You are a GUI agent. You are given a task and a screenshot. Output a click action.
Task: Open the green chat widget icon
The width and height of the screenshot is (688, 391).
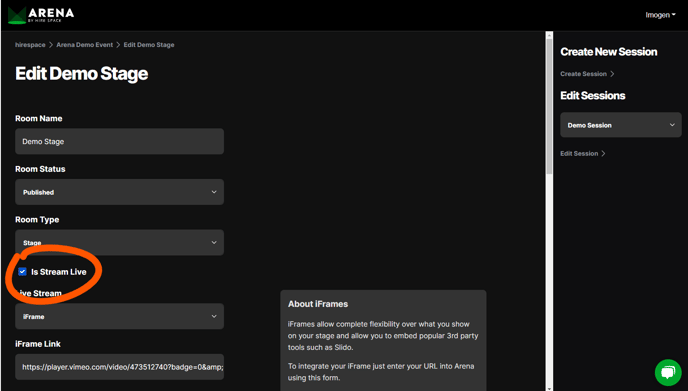[x=668, y=372]
